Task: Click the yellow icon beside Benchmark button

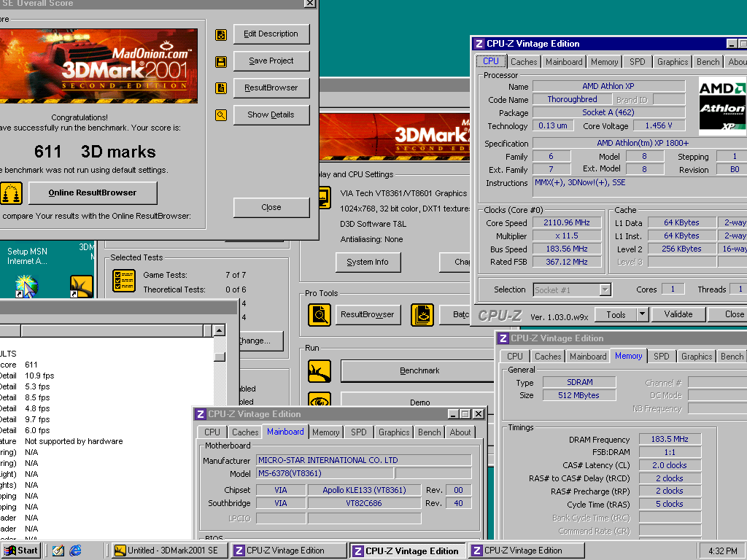Action: (320, 371)
